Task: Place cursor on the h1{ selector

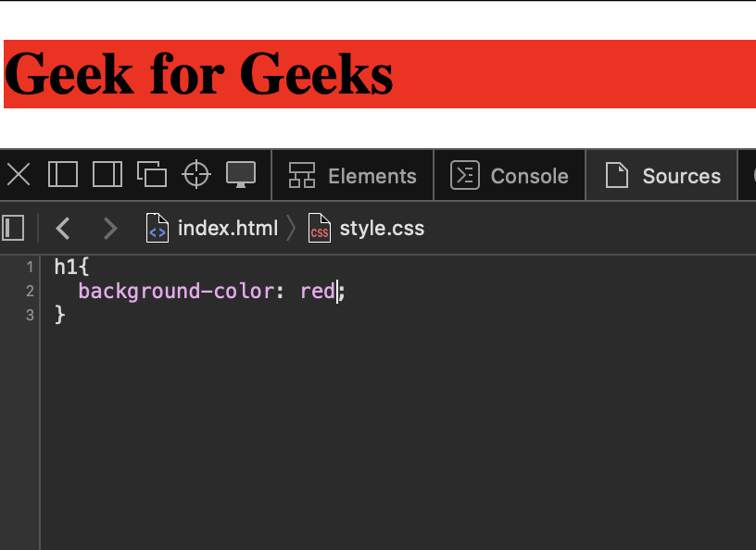Action: (x=72, y=267)
